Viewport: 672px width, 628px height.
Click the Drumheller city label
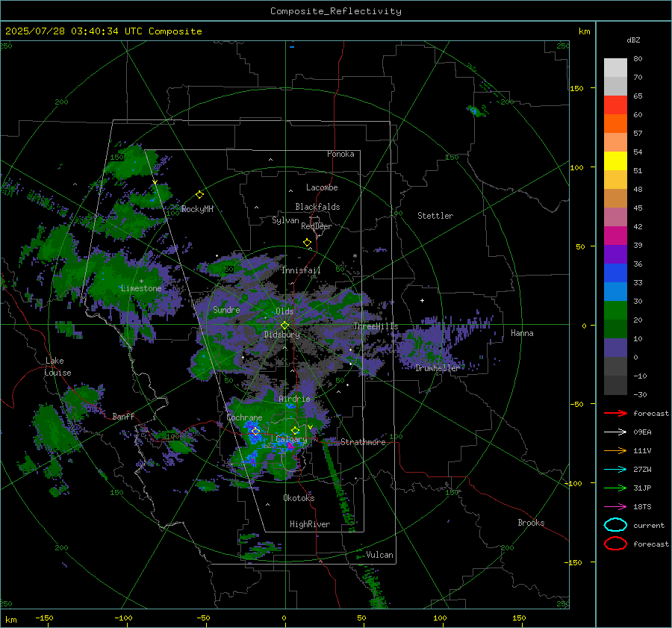437,368
